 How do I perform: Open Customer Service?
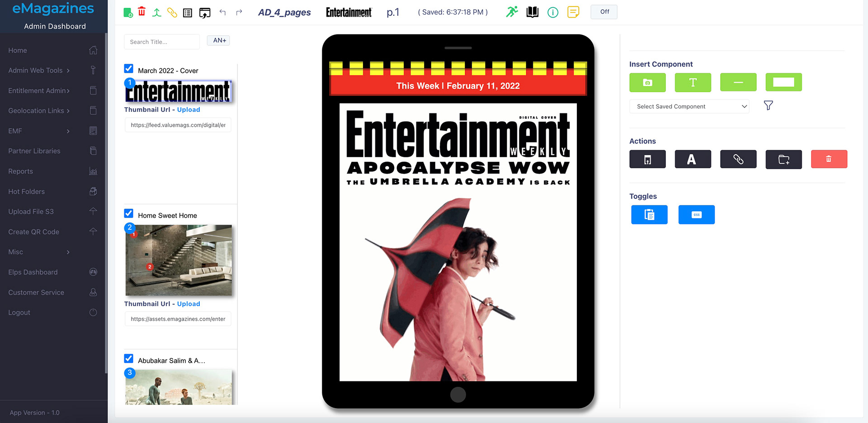53,292
